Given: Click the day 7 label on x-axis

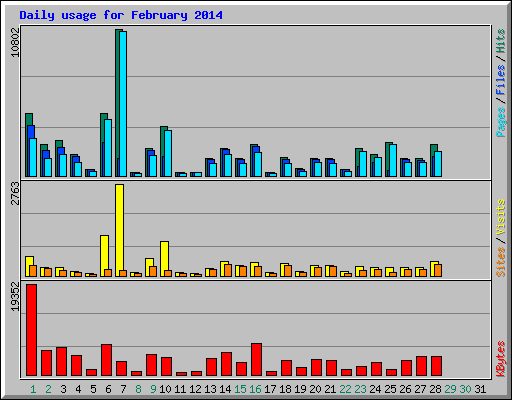Looking at the screenshot, I should click(x=123, y=389).
